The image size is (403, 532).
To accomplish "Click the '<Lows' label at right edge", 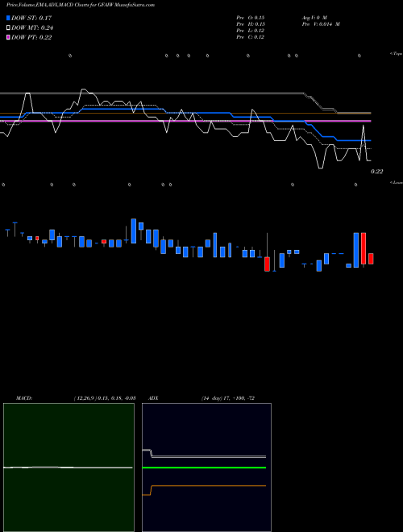I will click(397, 182).
